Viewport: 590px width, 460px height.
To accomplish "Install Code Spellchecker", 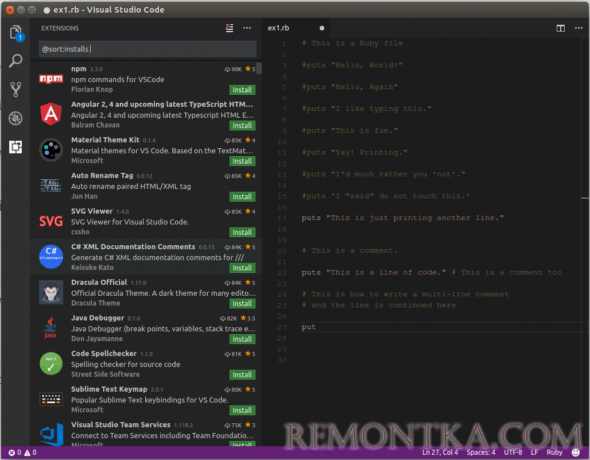I will click(x=242, y=375).
